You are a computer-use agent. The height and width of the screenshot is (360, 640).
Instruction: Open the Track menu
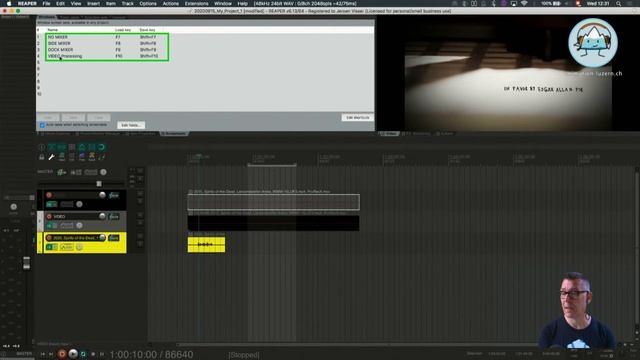coord(127,3)
